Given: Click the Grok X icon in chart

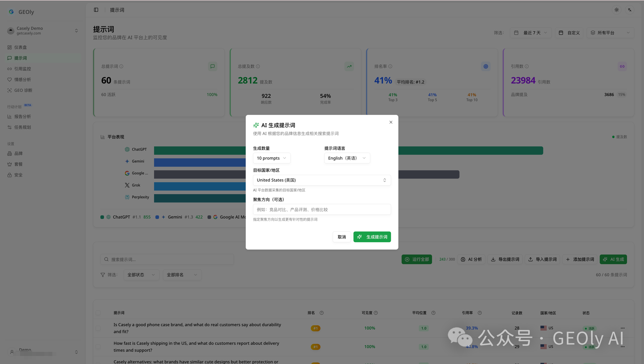Looking at the screenshot, I should click(x=127, y=185).
